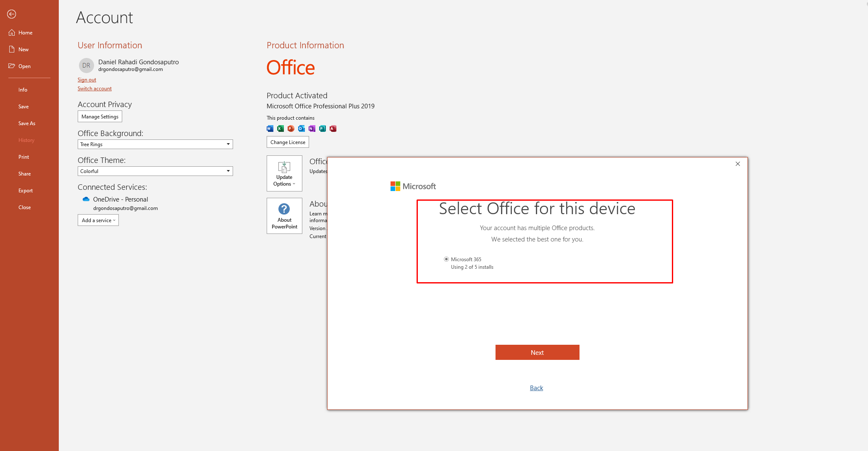Close the Select Office dialog
The image size is (868, 451).
coord(738,164)
